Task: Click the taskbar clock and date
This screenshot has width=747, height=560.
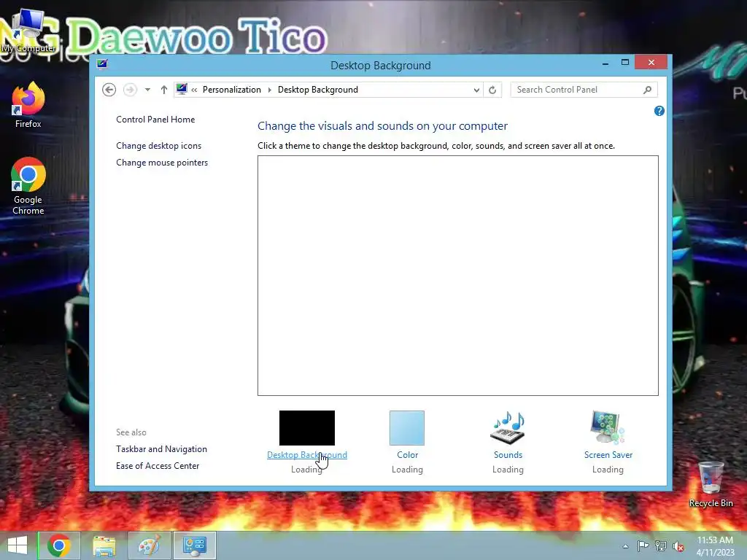Action: click(715, 546)
